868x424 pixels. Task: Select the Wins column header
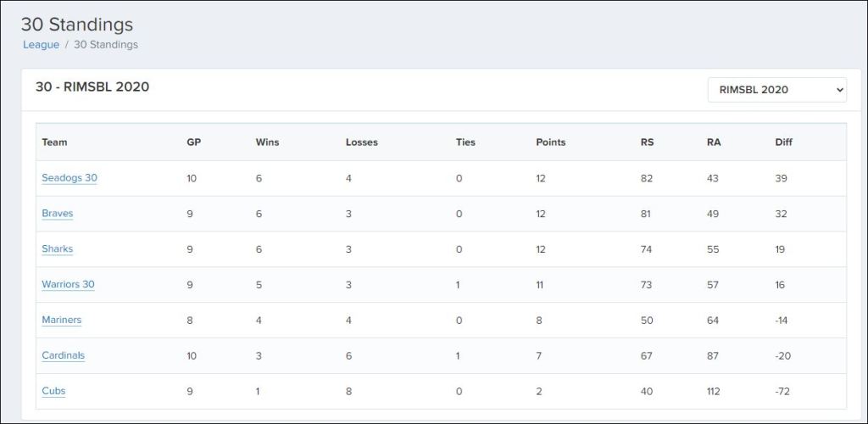point(267,142)
